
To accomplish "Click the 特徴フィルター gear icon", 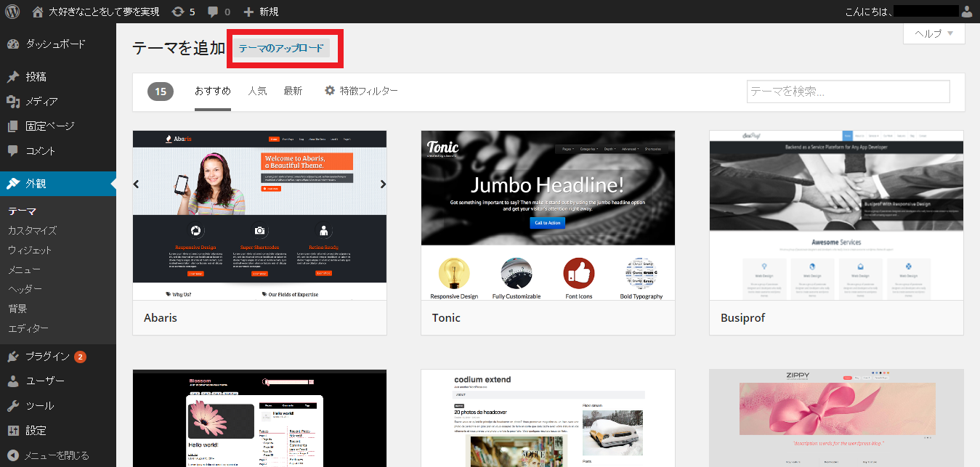I will point(330,91).
